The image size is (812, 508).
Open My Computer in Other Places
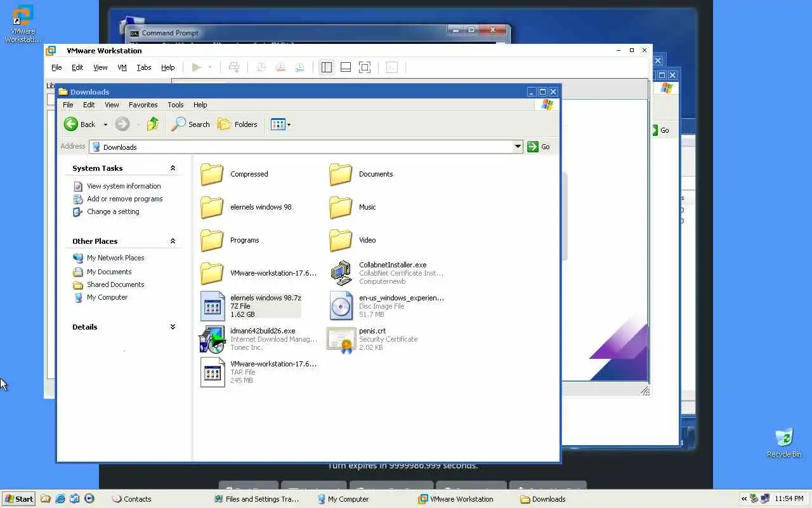pyautogui.click(x=107, y=297)
